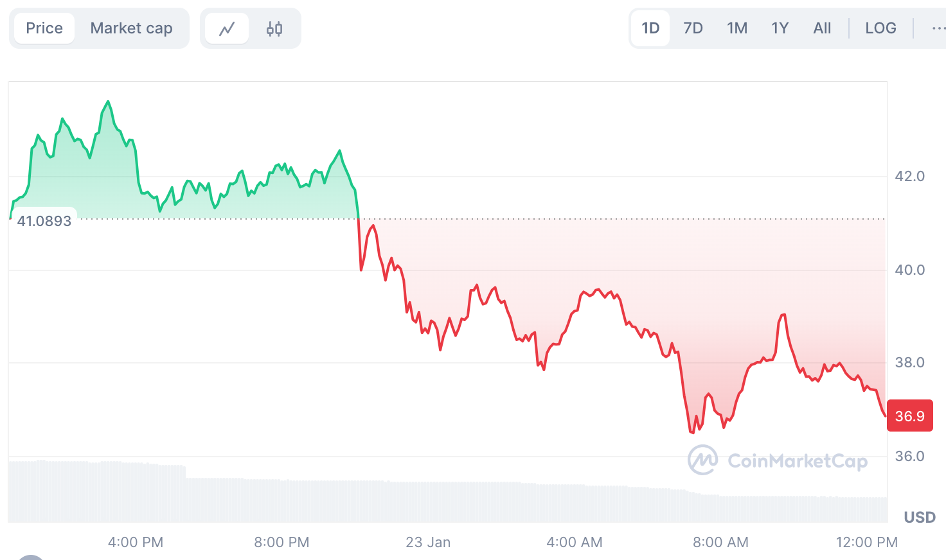Switch to the Market cap tab
Image resolution: width=946 pixels, height=560 pixels.
point(131,28)
